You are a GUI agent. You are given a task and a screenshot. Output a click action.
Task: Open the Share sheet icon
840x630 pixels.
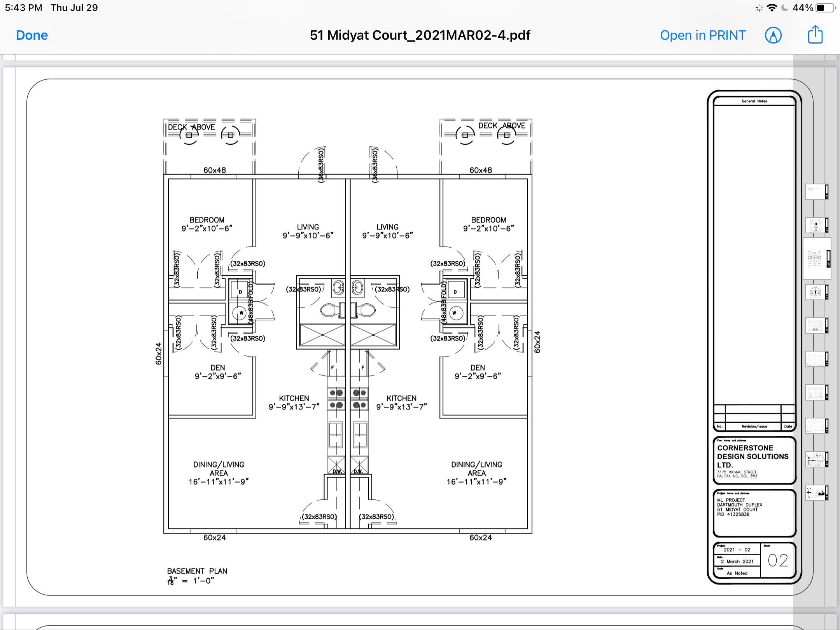(x=815, y=35)
